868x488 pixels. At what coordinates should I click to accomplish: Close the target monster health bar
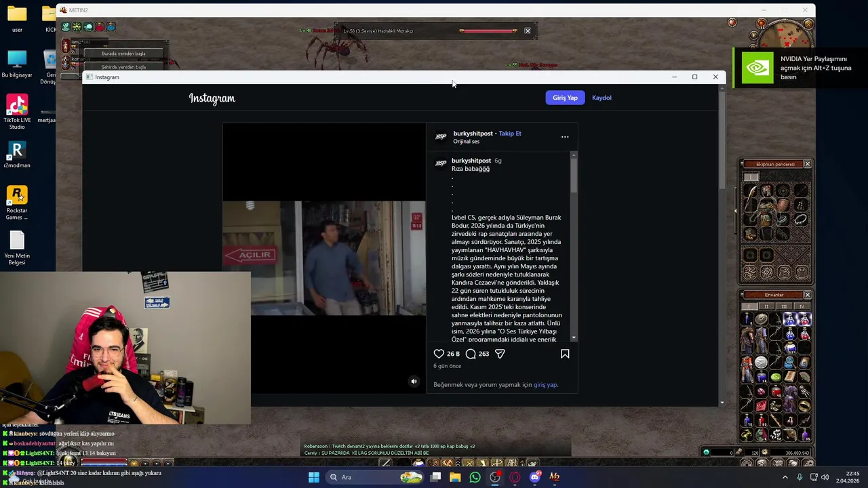tap(527, 30)
